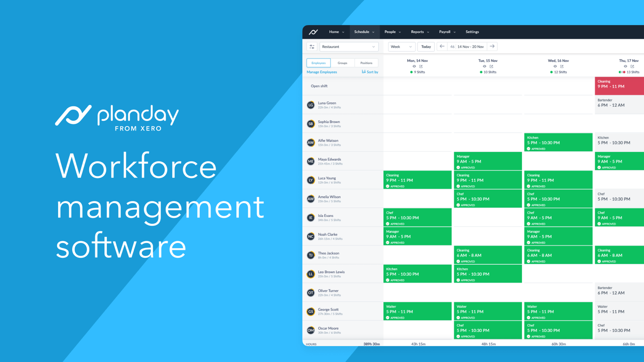Click the Planday logo in the app navbar
Screen dimensions: 644x362
[313, 32]
